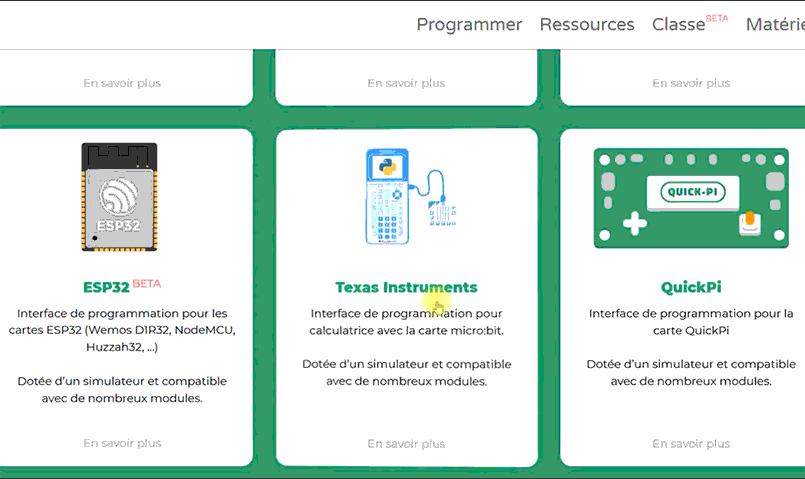Open the QuickPi card title
The width and height of the screenshot is (805, 479).
click(691, 287)
